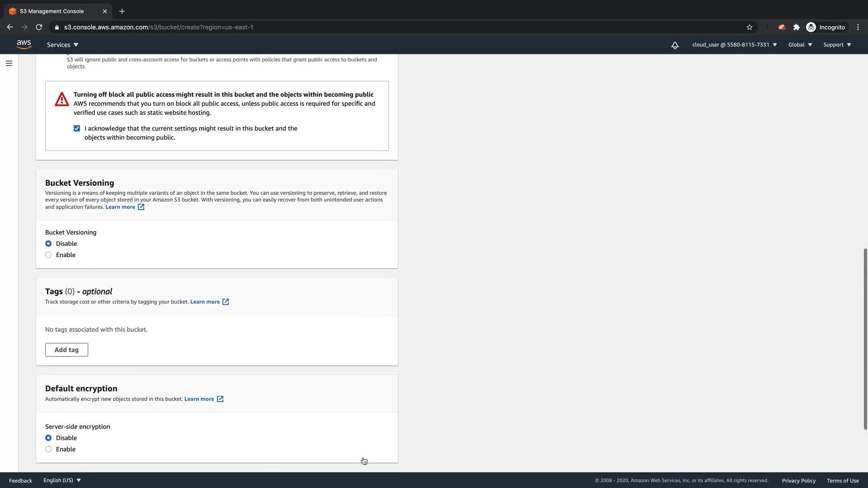Uncheck the public access acknowledgement checkbox
868x488 pixels.
click(x=77, y=128)
